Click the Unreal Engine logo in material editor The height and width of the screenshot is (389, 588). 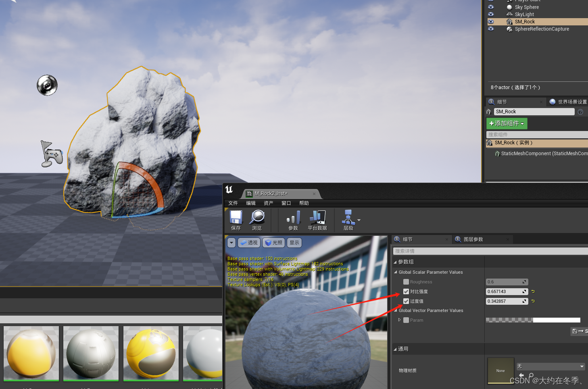point(229,189)
